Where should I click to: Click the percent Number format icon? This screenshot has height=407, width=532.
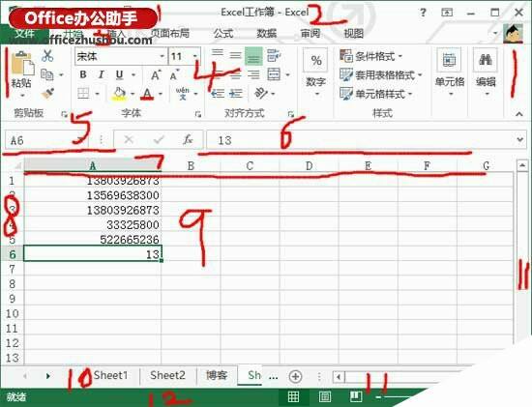pos(316,60)
